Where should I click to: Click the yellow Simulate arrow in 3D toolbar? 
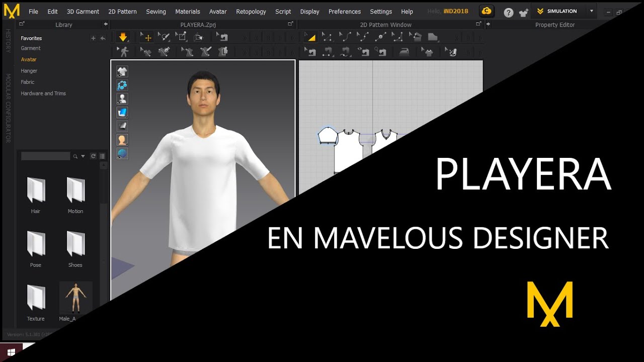tap(123, 37)
